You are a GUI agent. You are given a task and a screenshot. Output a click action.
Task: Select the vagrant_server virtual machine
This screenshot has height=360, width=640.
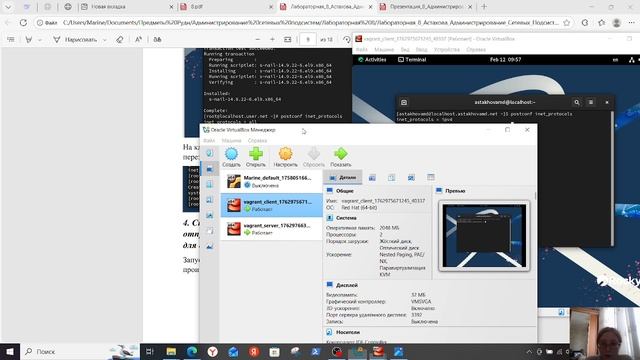(x=271, y=229)
